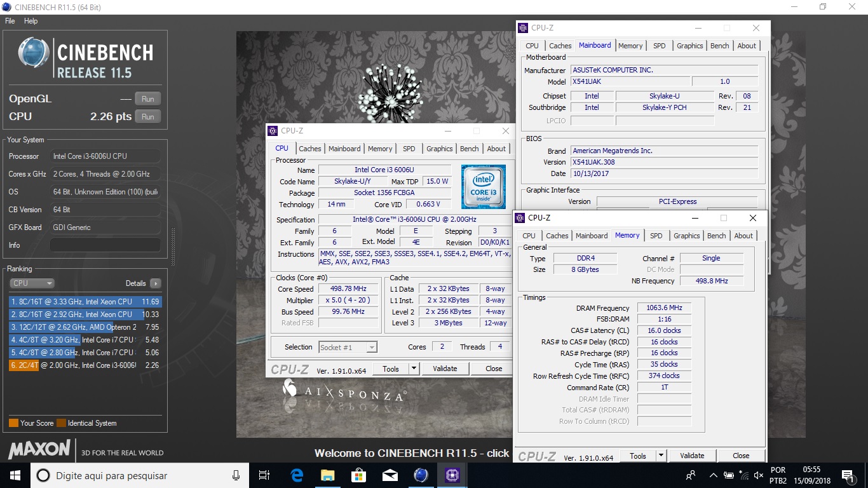Click the muted volume tray icon

(x=758, y=475)
